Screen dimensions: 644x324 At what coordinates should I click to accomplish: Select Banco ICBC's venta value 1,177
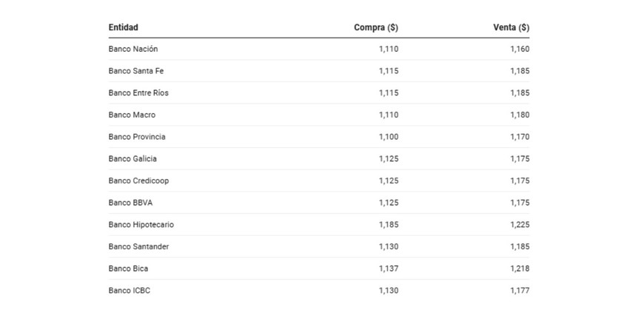[520, 290]
